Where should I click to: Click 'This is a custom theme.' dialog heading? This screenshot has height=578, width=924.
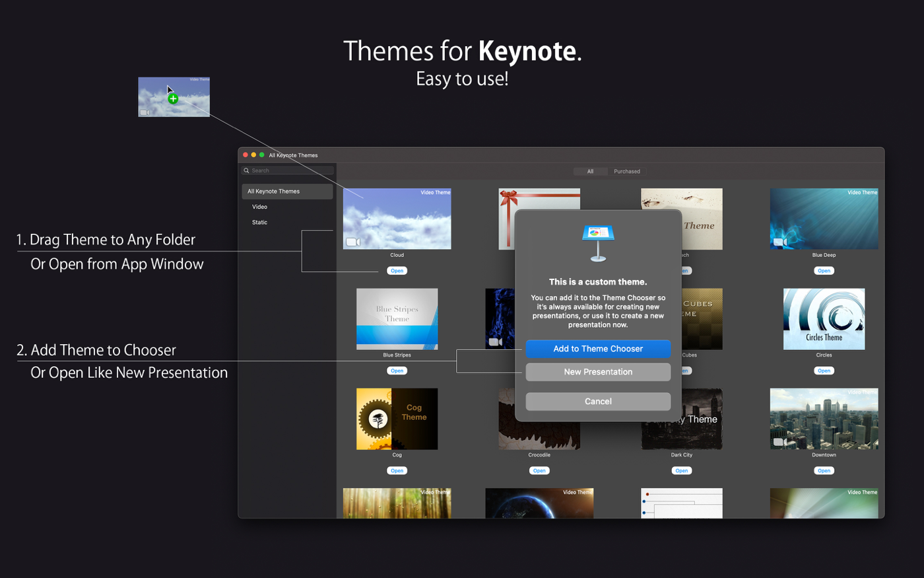tap(598, 282)
